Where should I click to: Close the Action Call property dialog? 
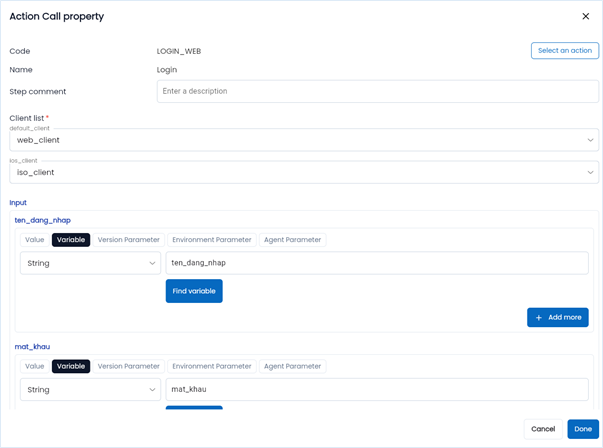coord(585,16)
